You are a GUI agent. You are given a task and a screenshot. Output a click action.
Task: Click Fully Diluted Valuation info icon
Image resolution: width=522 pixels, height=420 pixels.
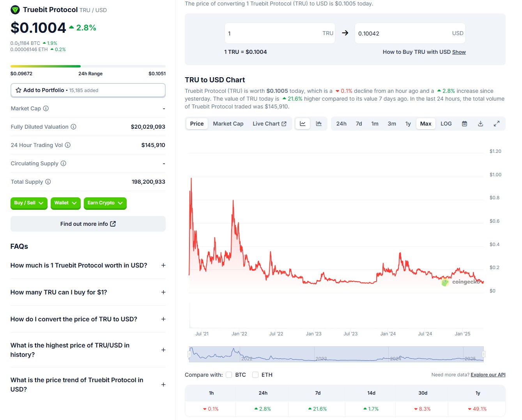tap(73, 127)
